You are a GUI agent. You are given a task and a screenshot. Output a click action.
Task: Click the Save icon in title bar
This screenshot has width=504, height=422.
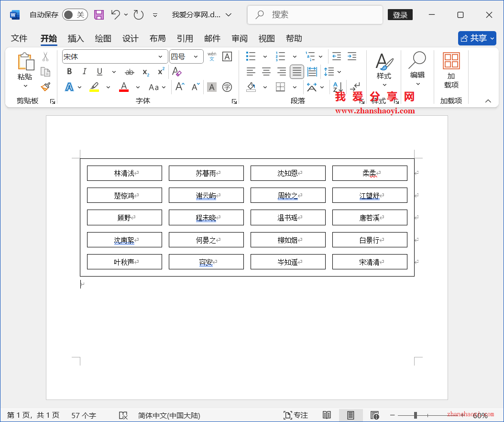[x=99, y=15]
